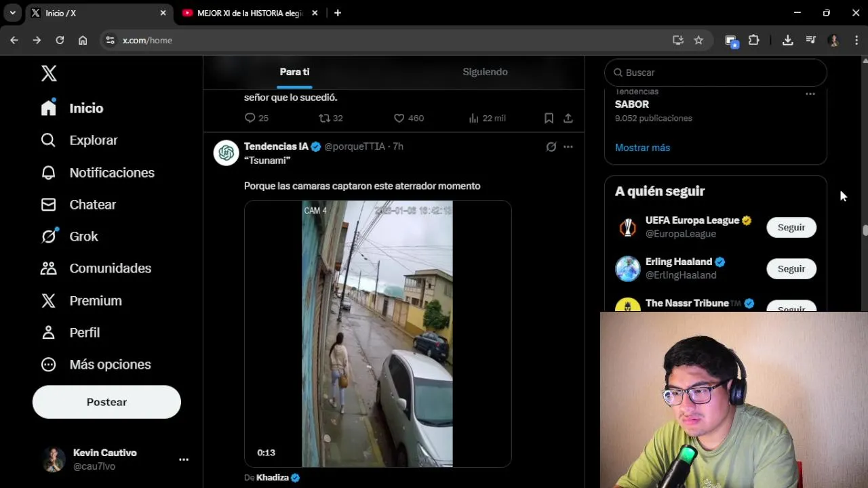This screenshot has height=488, width=868.
Task: Go forward in the browser
Action: (37, 40)
